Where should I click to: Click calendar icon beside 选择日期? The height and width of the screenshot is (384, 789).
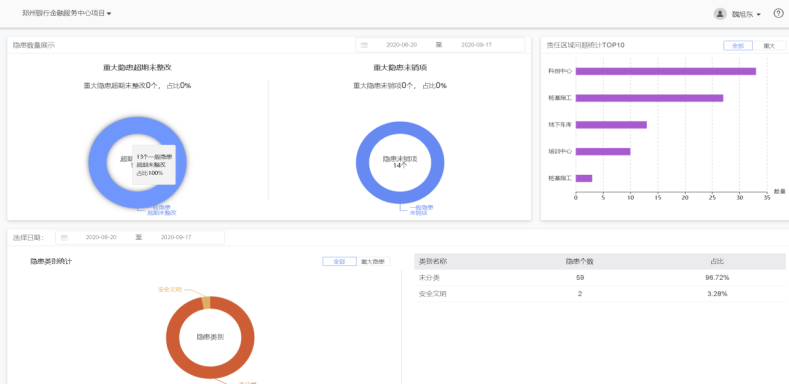pyautogui.click(x=64, y=237)
